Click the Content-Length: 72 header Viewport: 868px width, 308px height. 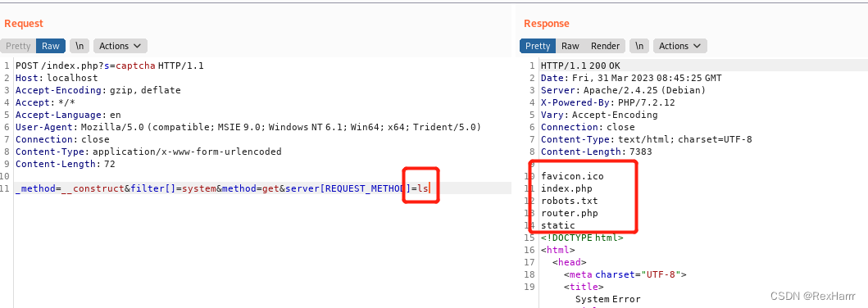(x=66, y=164)
